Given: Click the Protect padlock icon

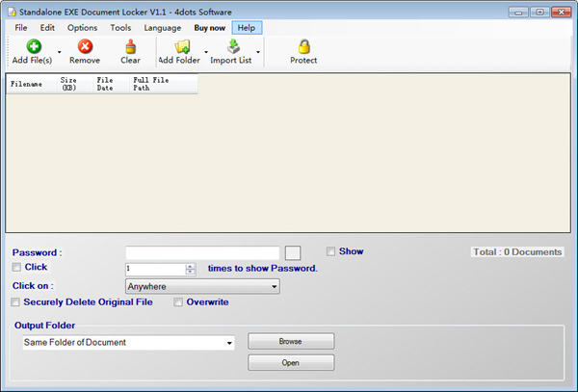Looking at the screenshot, I should [304, 46].
